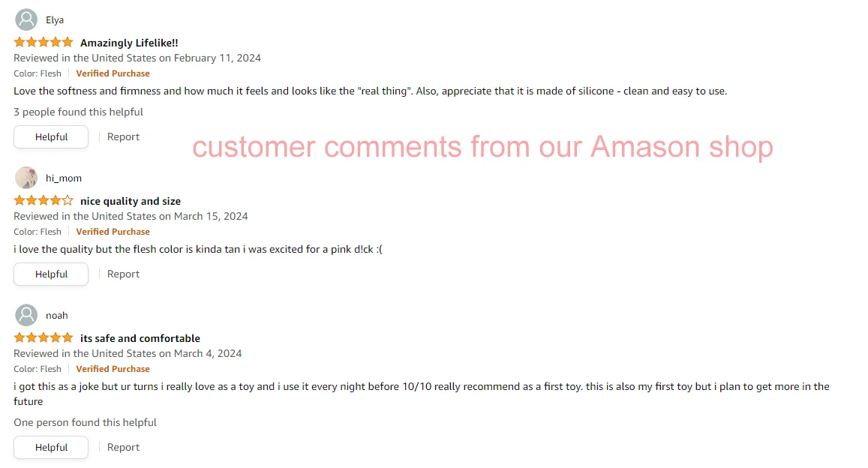Mark noah's review as Helpful
This screenshot has width=868, height=468.
[51, 448]
